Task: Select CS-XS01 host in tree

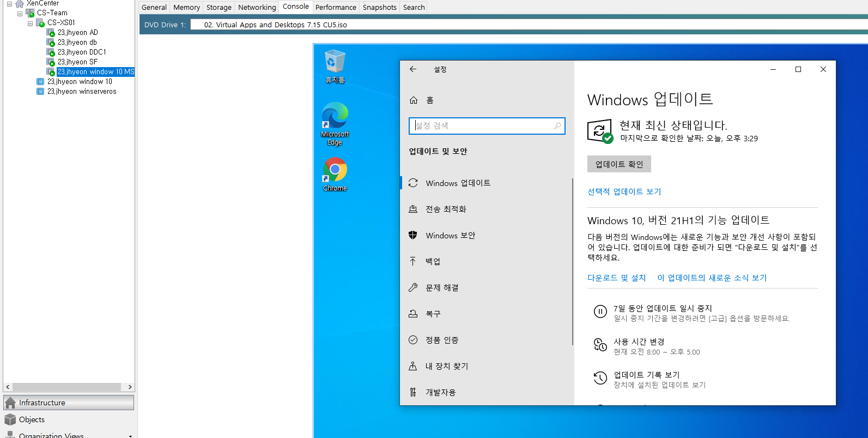Action: 61,23
